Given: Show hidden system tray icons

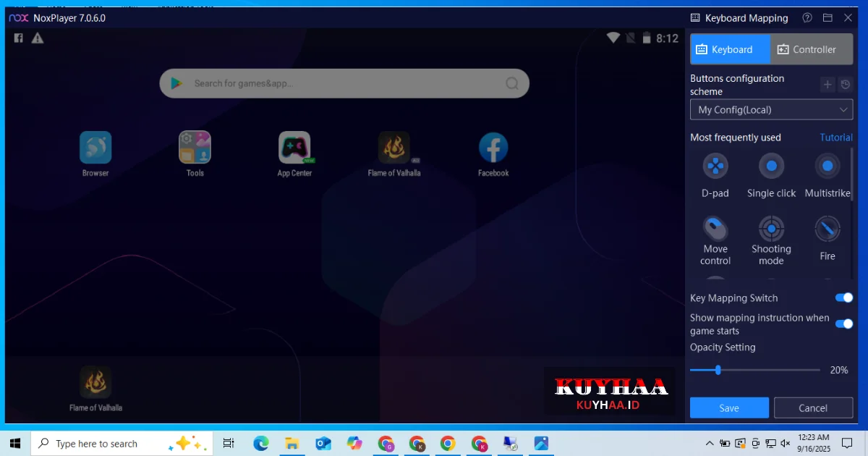Looking at the screenshot, I should pos(710,443).
